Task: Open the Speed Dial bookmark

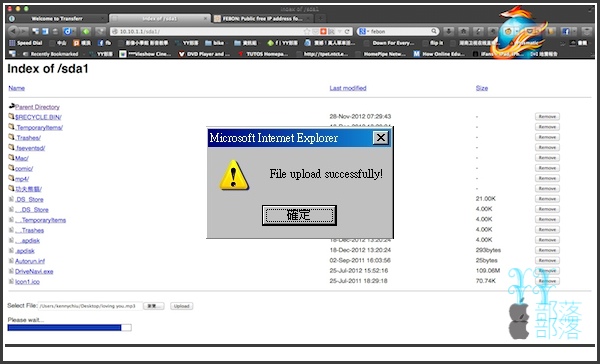Action: pyautogui.click(x=26, y=43)
